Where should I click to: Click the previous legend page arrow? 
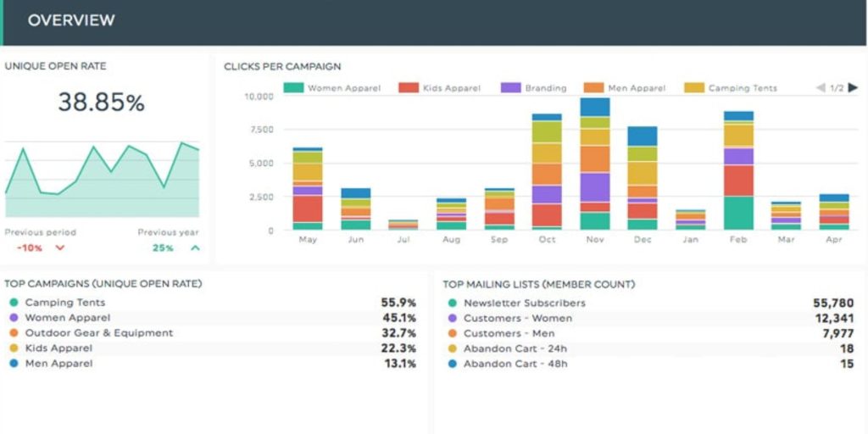(820, 88)
